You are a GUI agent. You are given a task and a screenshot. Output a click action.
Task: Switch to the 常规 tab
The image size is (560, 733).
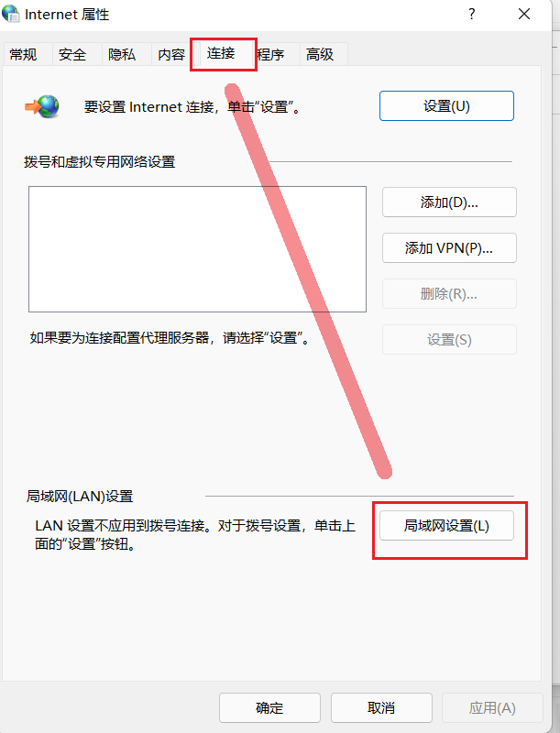23,54
